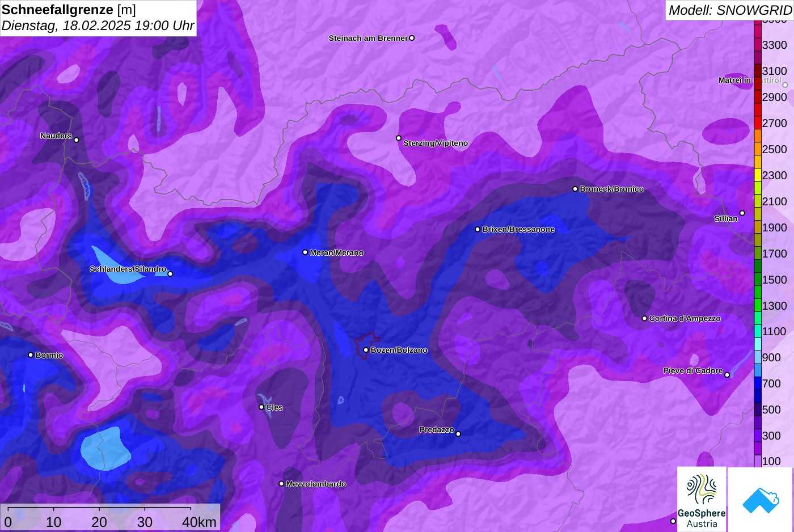Click legend value 100

pyautogui.click(x=772, y=461)
